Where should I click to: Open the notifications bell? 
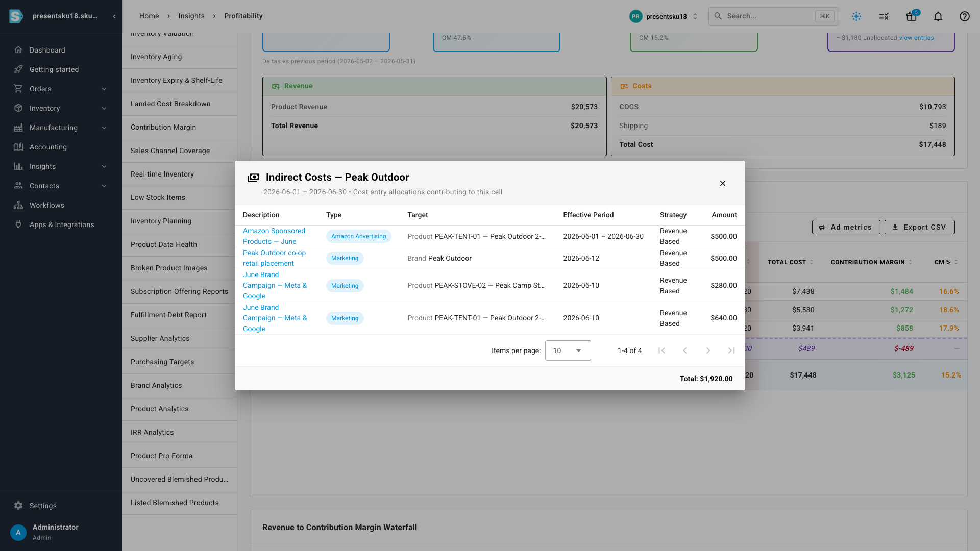[938, 16]
